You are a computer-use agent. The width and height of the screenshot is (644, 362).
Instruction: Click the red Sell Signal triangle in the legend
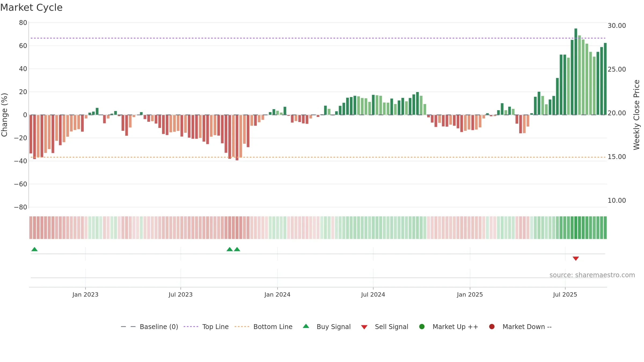click(x=364, y=327)
